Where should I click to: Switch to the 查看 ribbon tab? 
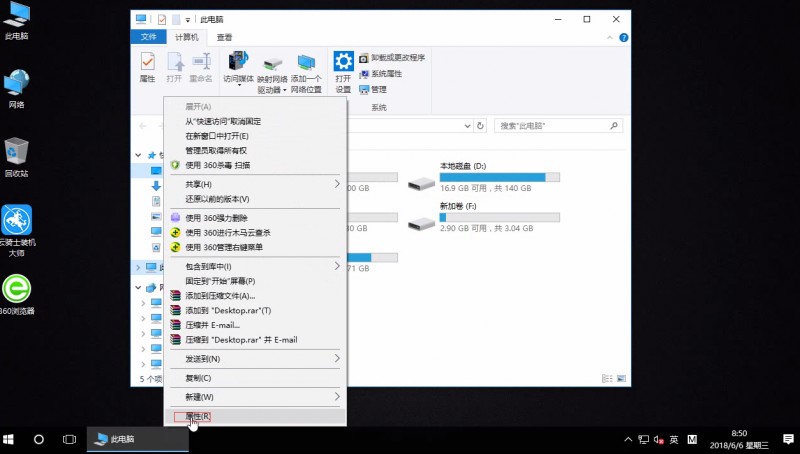(x=224, y=37)
